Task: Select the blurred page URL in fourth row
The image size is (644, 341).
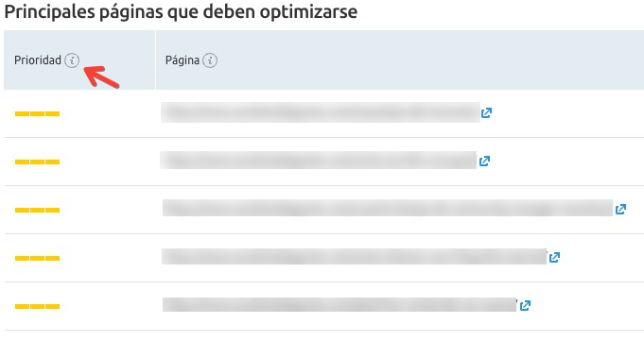Action: 354,257
